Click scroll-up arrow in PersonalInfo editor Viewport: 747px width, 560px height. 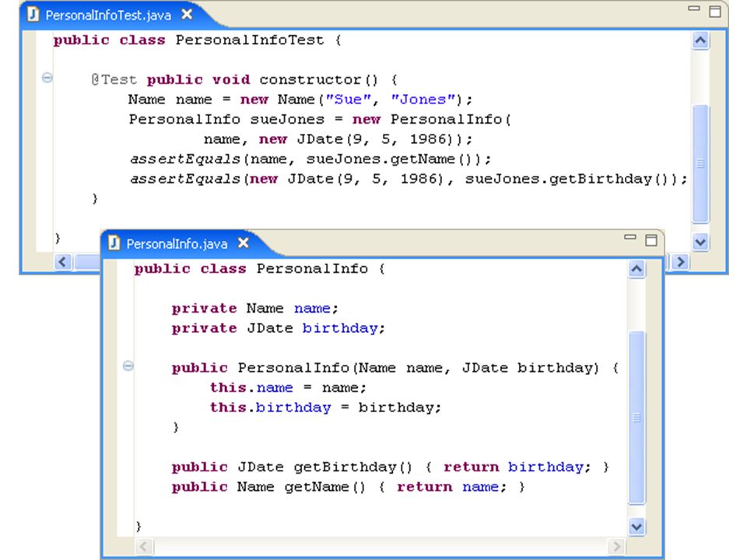coord(637,269)
